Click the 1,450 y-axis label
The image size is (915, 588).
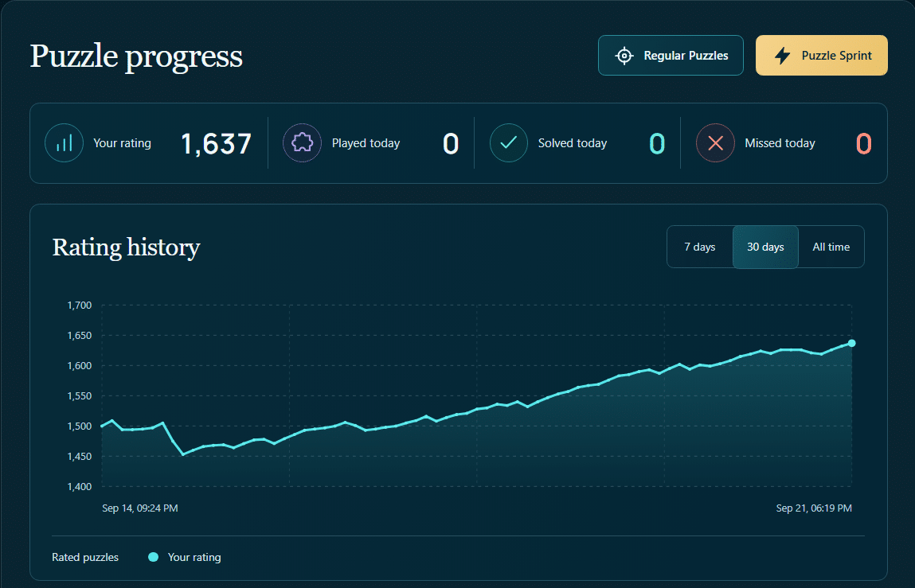point(80,457)
